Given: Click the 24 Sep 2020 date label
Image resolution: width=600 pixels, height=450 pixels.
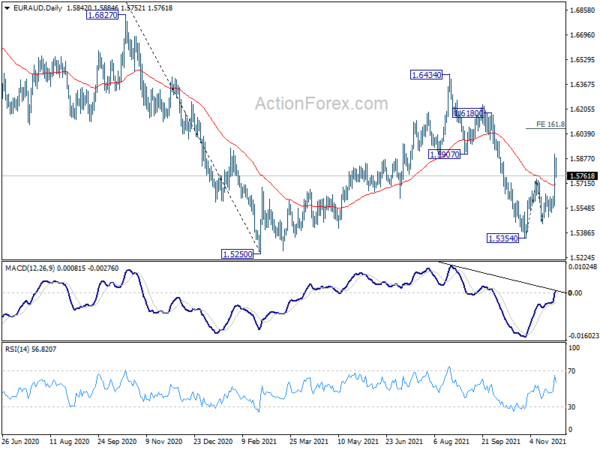Looking at the screenshot, I should point(117,441).
